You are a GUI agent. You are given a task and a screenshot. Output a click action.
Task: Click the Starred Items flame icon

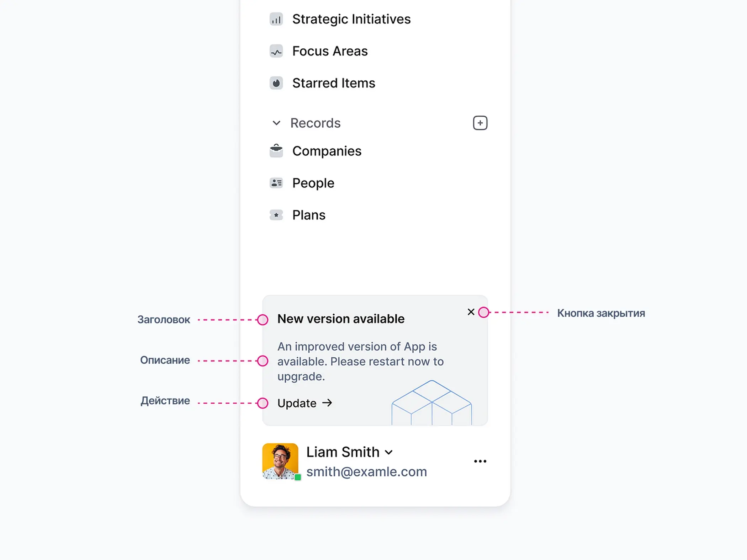276,83
